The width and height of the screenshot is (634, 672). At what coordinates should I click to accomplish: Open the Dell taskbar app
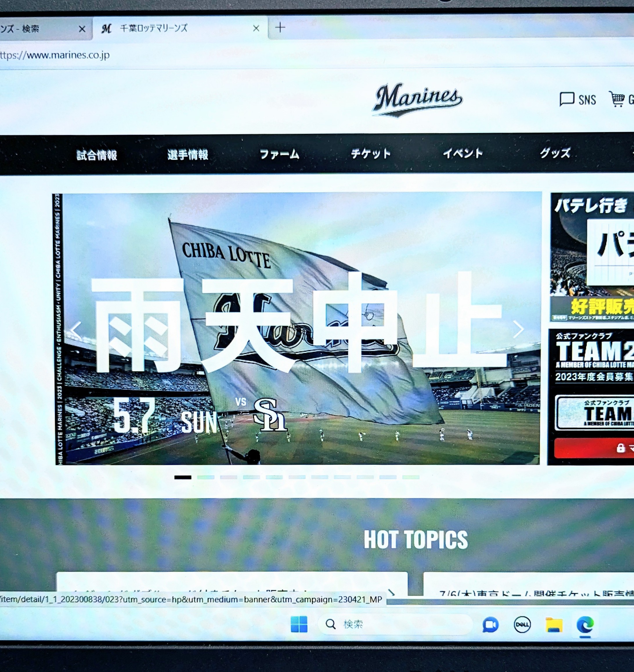[522, 625]
